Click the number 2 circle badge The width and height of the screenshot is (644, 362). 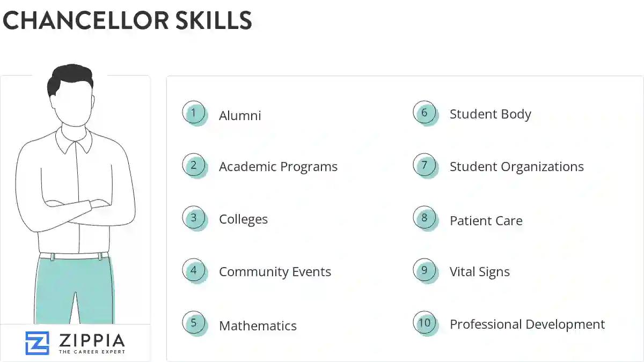194,166
